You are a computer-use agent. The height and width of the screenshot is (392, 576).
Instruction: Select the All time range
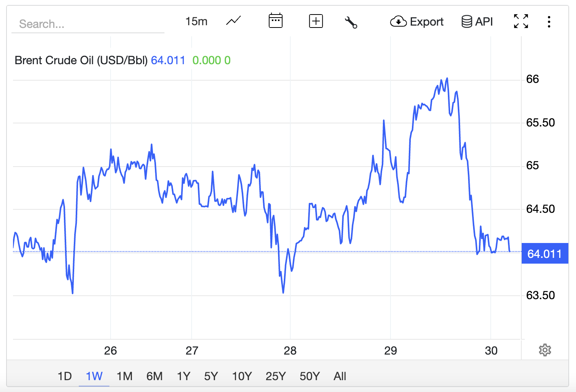click(340, 376)
